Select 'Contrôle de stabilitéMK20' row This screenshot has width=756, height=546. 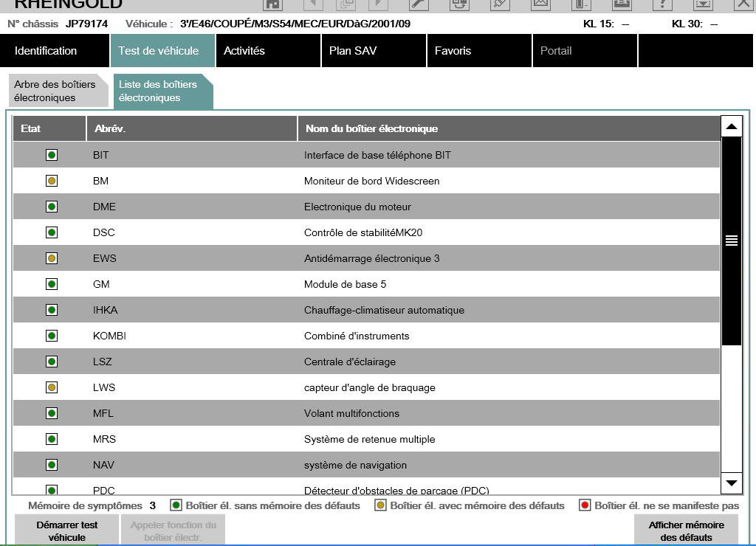coord(366,232)
